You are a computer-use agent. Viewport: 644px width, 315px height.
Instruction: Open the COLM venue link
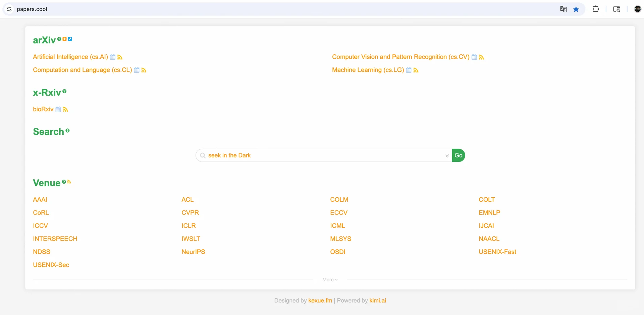(x=339, y=200)
